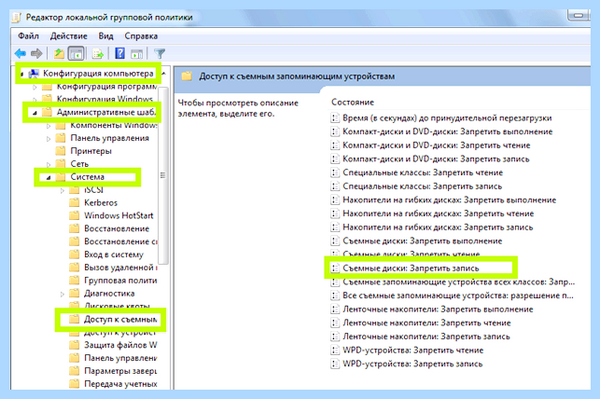
Task: Select 'Съемные диски: Запретить выполнение' policy
Action: (x=422, y=241)
